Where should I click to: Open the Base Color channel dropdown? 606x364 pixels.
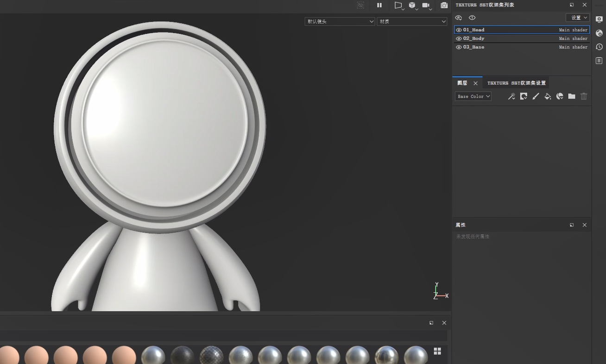click(473, 96)
